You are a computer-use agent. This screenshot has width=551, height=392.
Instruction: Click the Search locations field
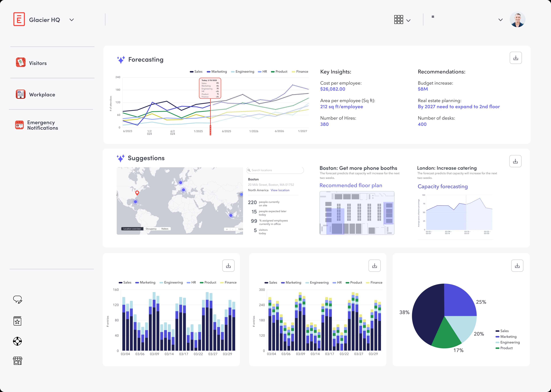[275, 170]
